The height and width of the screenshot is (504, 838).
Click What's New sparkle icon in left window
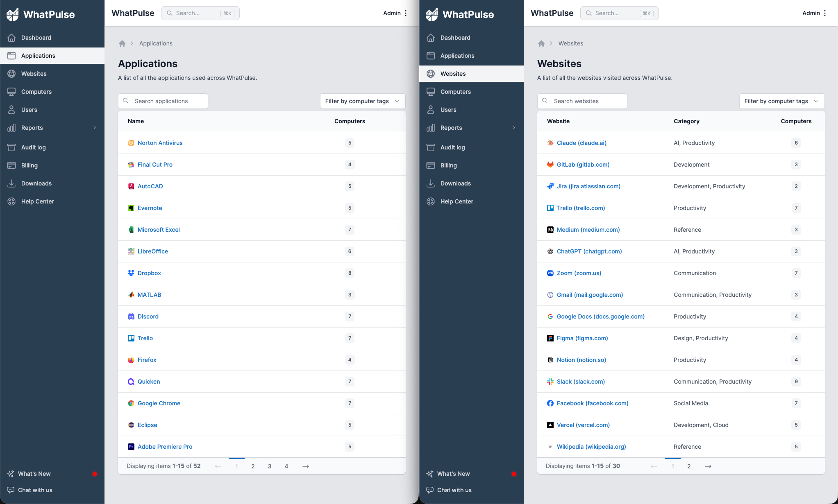pyautogui.click(x=11, y=474)
